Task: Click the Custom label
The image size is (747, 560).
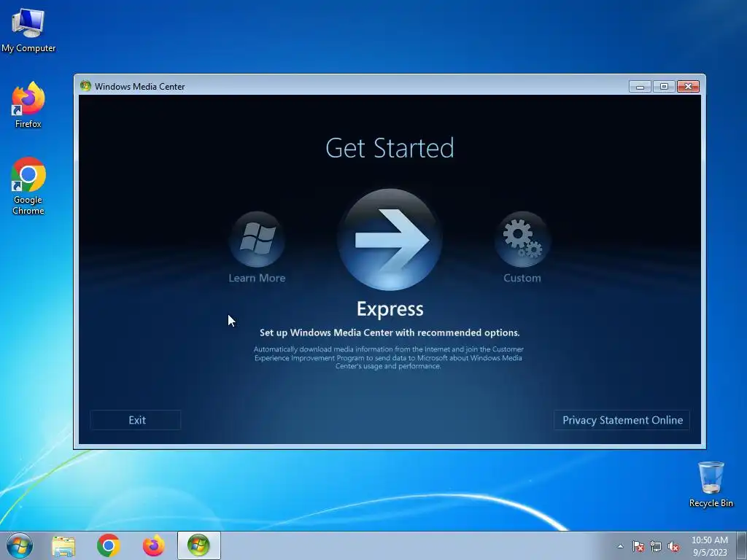Action: point(522,278)
